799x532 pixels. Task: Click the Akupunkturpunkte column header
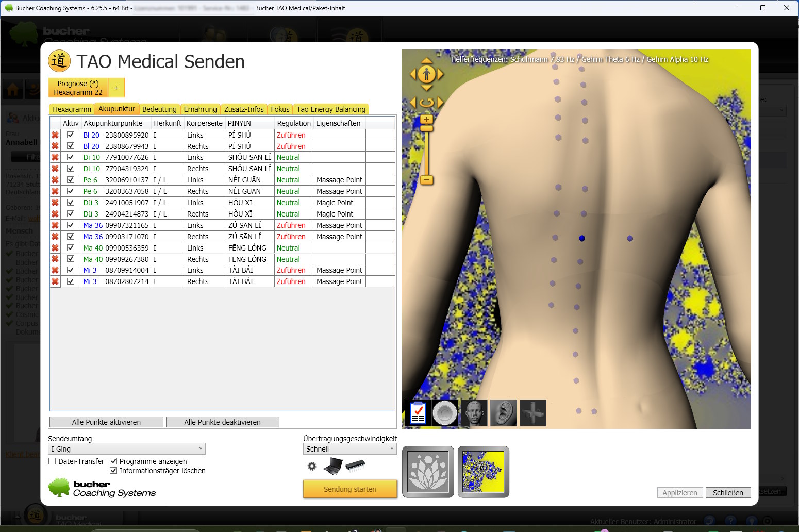(116, 123)
